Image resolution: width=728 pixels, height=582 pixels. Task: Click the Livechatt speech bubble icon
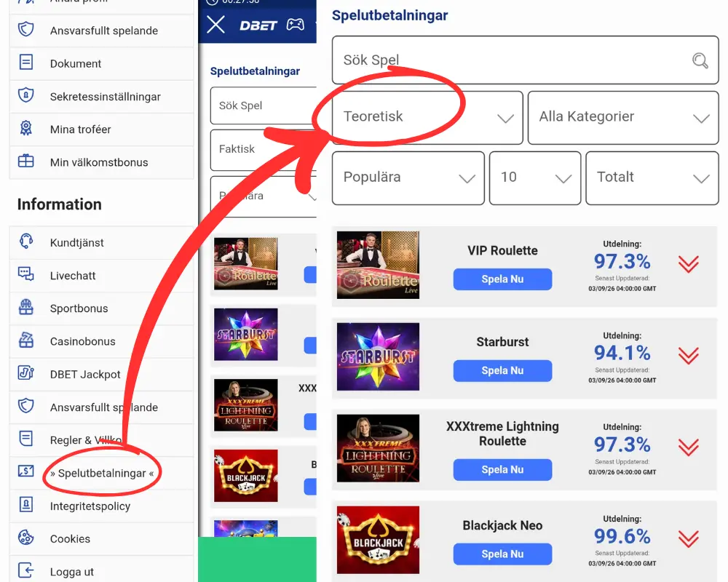click(x=26, y=274)
